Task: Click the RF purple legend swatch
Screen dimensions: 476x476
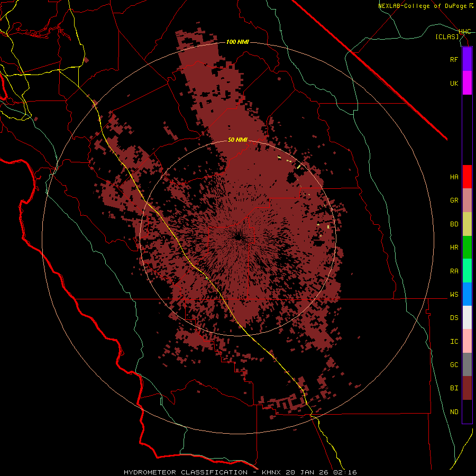Action: 467,59
